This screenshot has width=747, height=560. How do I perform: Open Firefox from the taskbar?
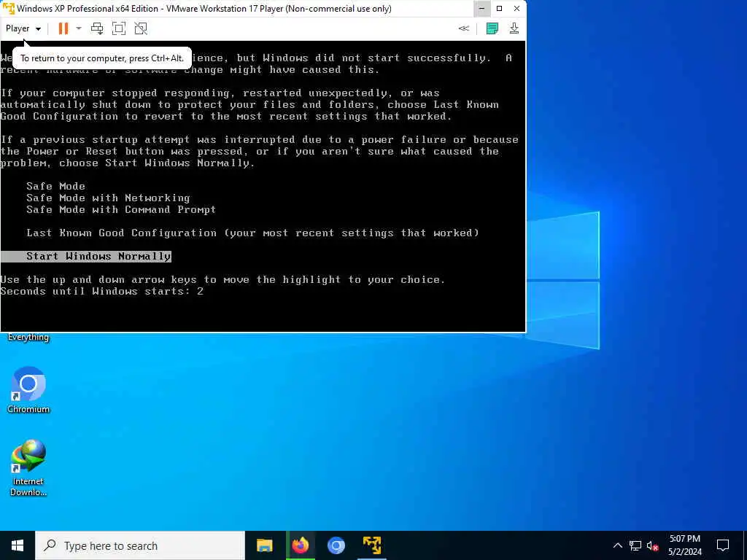pyautogui.click(x=300, y=545)
